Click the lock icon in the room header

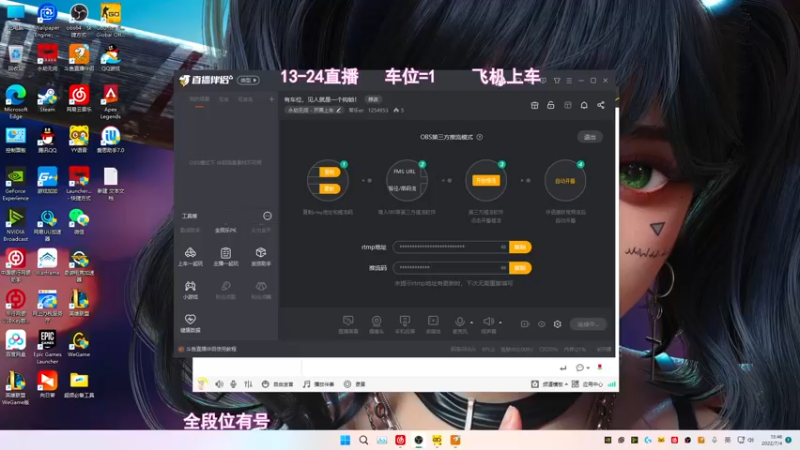[551, 105]
